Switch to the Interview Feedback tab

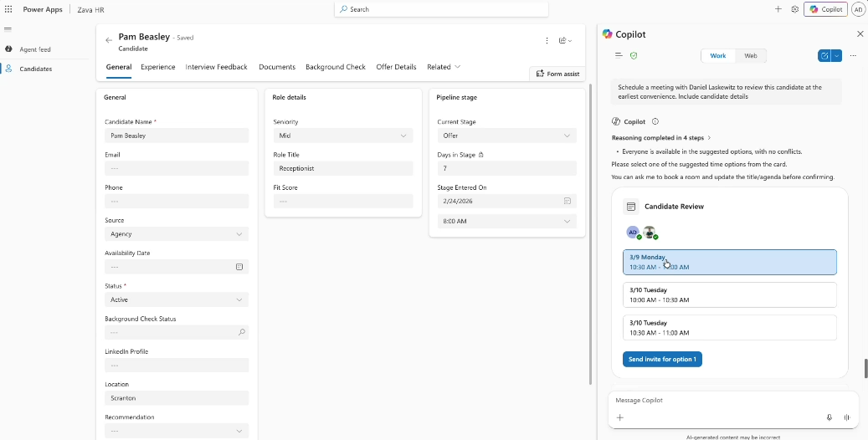coord(216,67)
